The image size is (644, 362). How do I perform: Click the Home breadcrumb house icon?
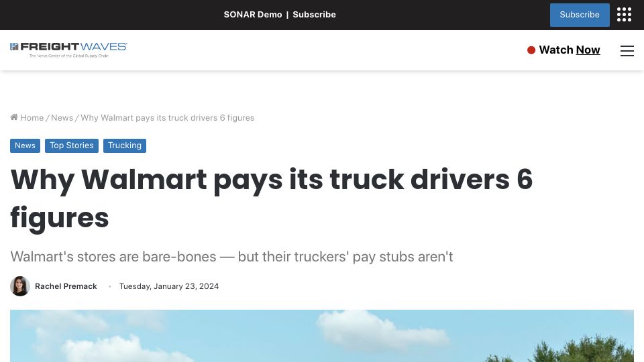(14, 117)
